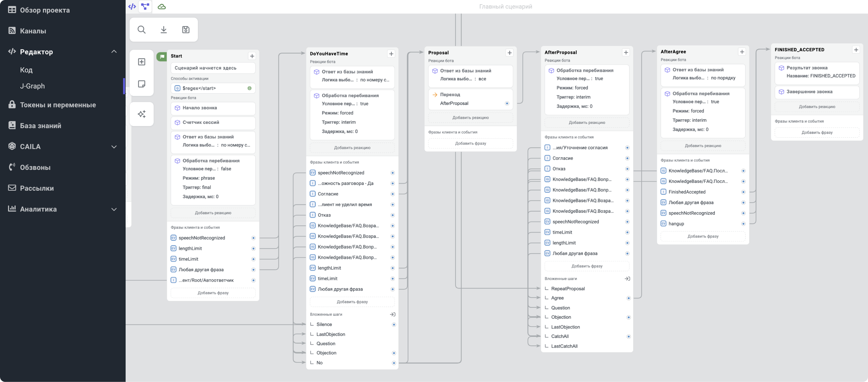868x382 pixels.
Task: Switch to graph editor view icon
Action: tap(145, 6)
